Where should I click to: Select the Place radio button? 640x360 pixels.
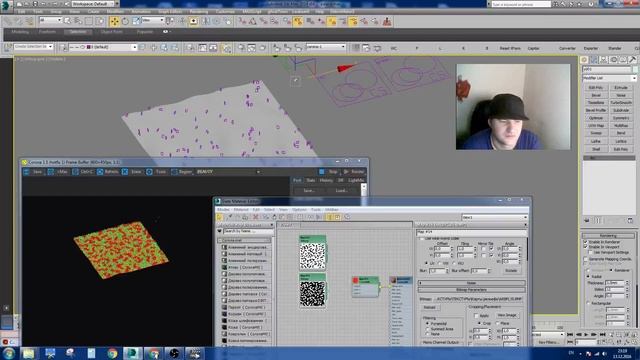pyautogui.click(x=497, y=323)
